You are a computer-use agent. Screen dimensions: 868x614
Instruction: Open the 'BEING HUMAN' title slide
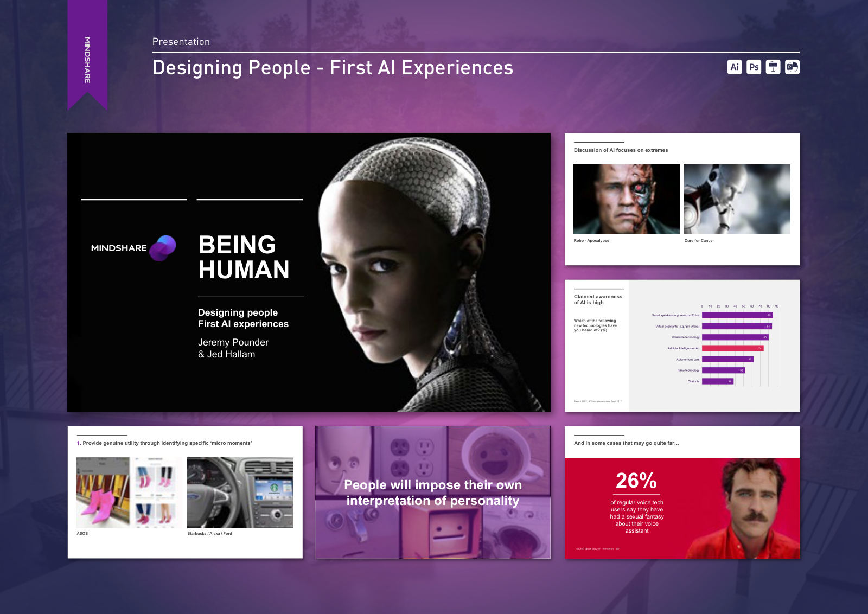pos(309,272)
